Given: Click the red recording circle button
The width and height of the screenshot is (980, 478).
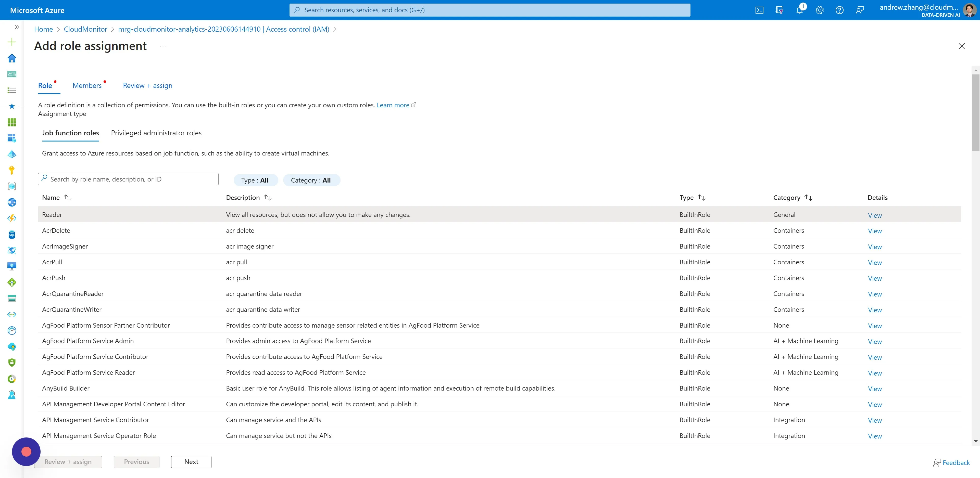Looking at the screenshot, I should [x=26, y=452].
